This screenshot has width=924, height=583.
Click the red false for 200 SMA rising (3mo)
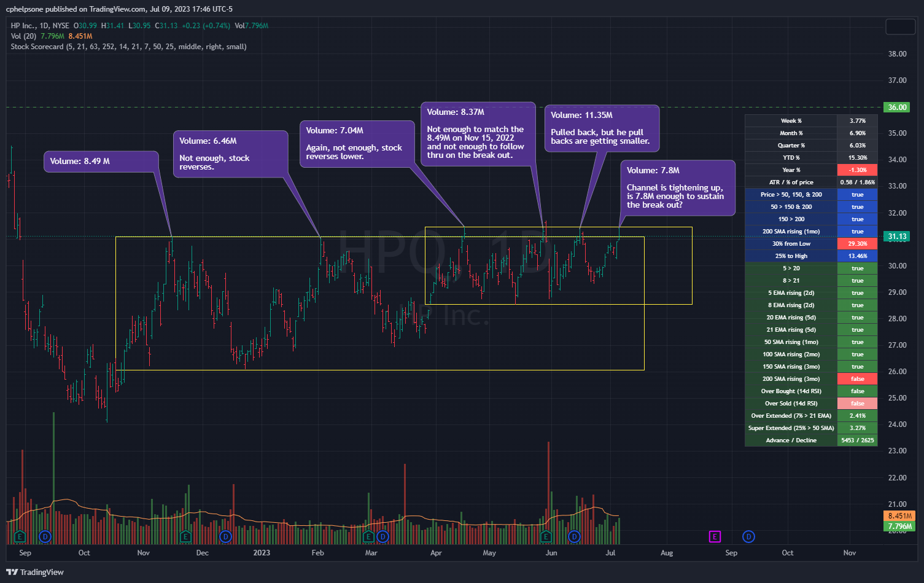pos(857,379)
